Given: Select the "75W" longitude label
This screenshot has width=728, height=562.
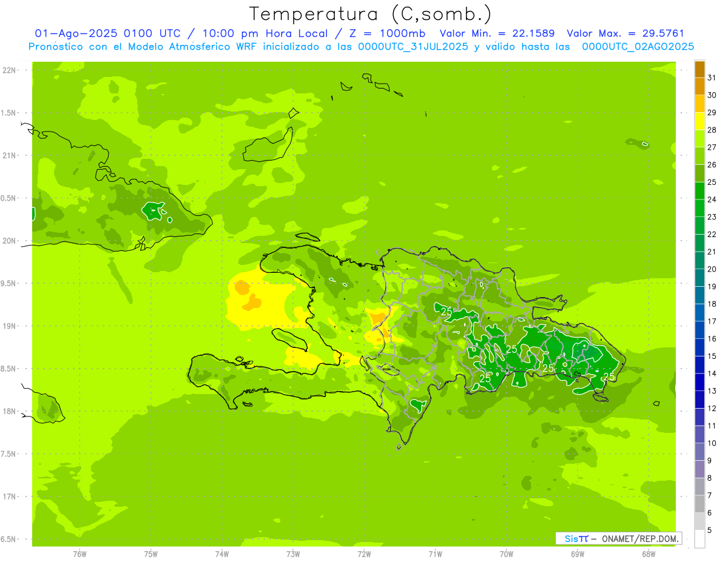Looking at the screenshot, I should tap(151, 554).
